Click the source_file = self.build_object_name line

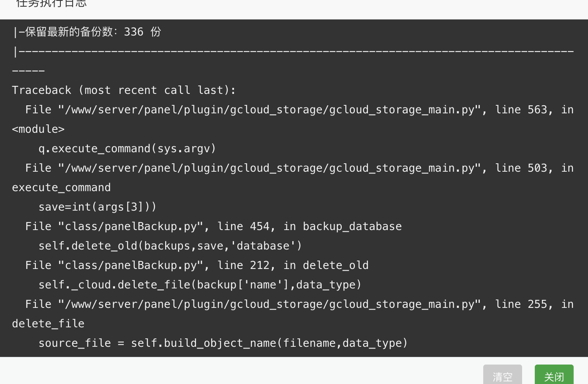[223, 343]
